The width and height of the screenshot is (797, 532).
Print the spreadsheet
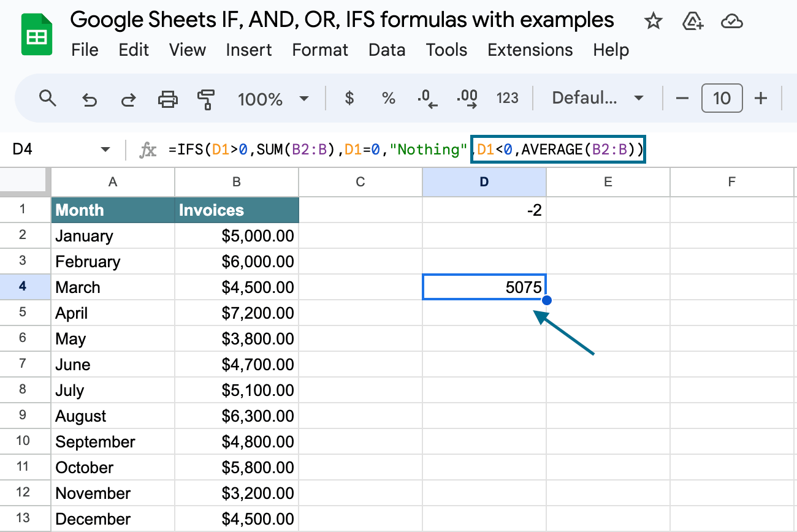[167, 99]
